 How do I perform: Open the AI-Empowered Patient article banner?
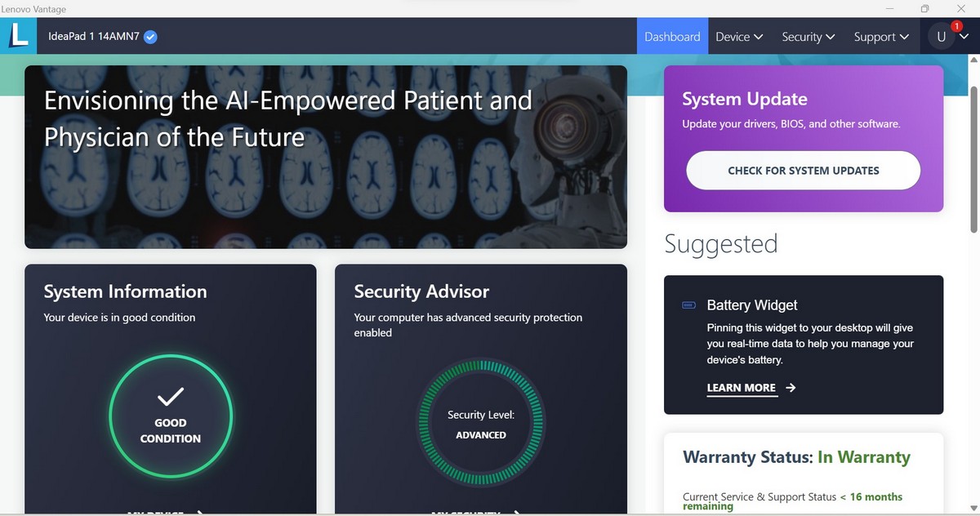coord(326,157)
